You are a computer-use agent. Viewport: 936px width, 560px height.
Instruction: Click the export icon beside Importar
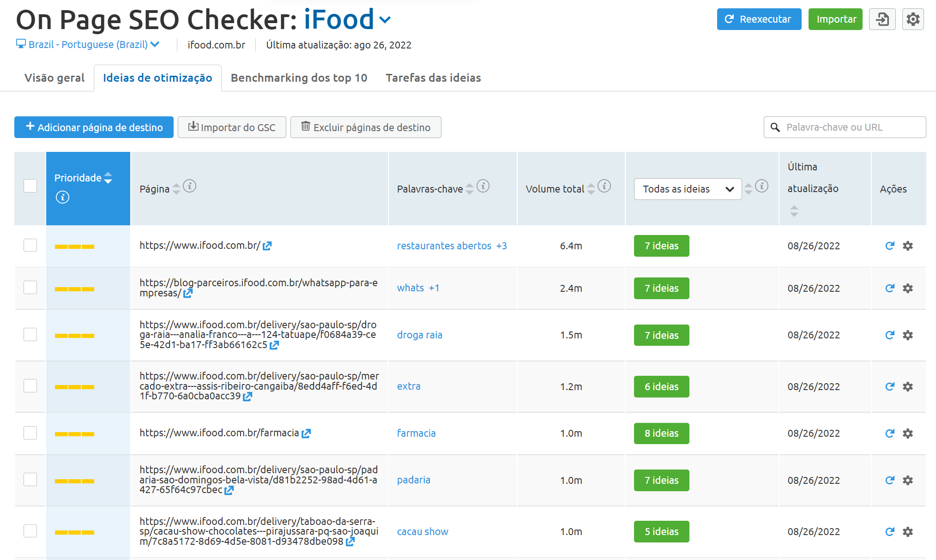tap(882, 19)
